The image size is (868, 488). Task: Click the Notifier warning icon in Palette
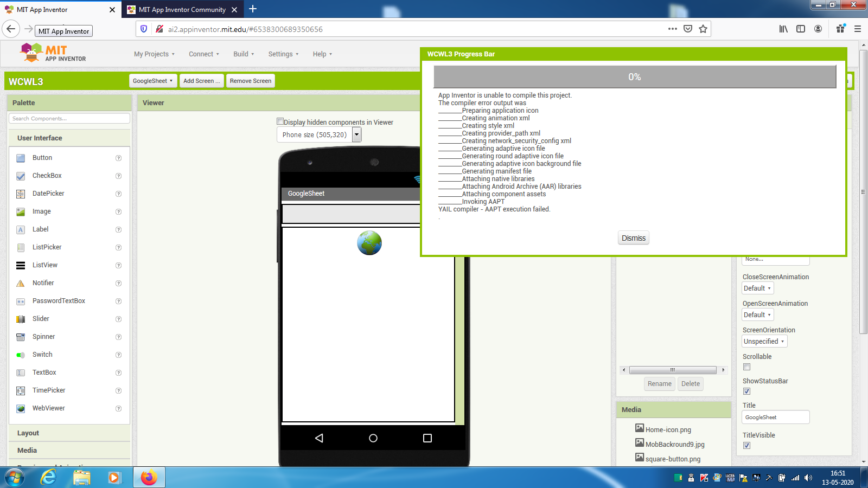coord(21,283)
